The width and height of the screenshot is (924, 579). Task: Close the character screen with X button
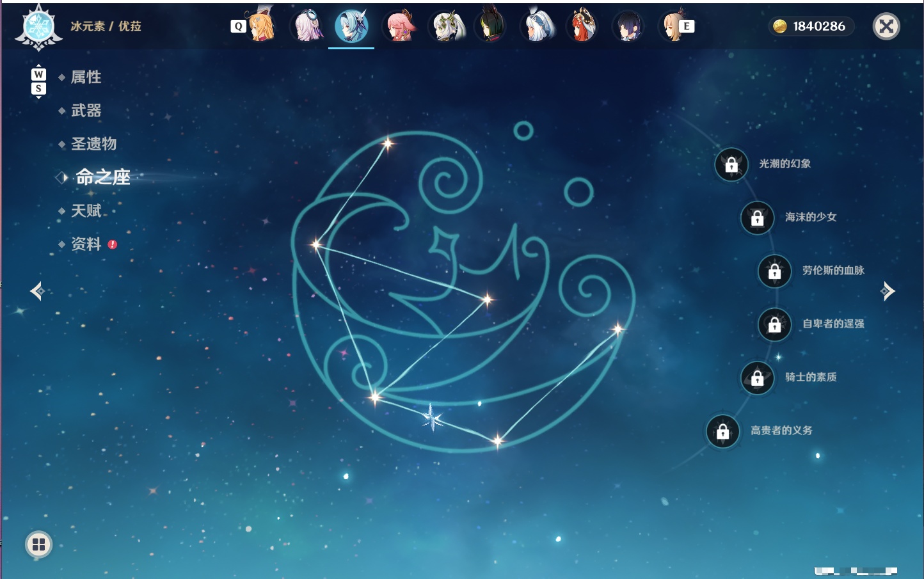[x=886, y=26]
